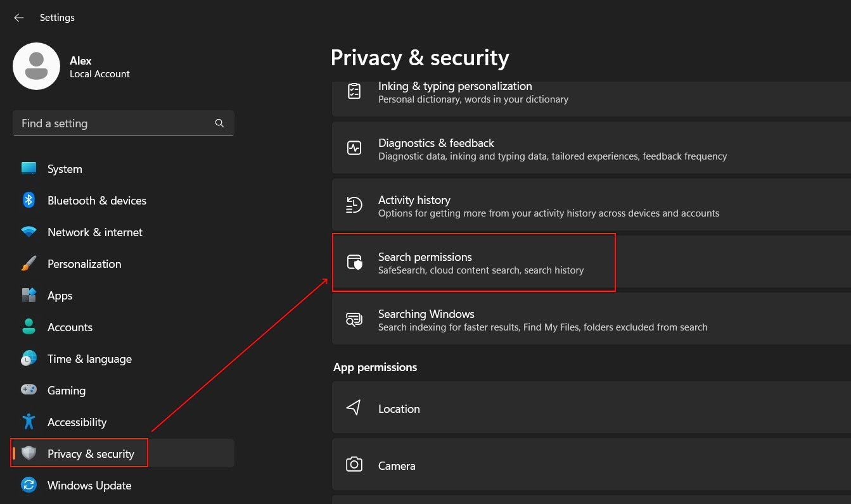Open Search permissions settings
The width and height of the screenshot is (851, 504).
[x=591, y=261]
